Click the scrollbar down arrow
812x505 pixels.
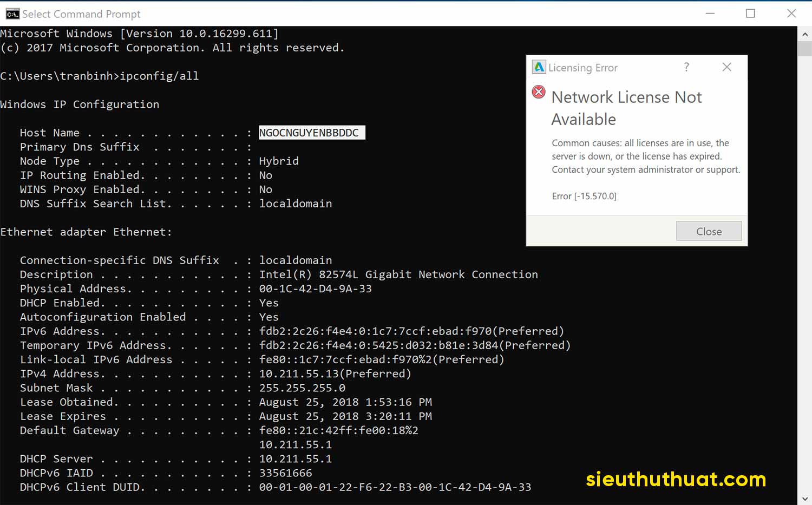[x=805, y=499]
